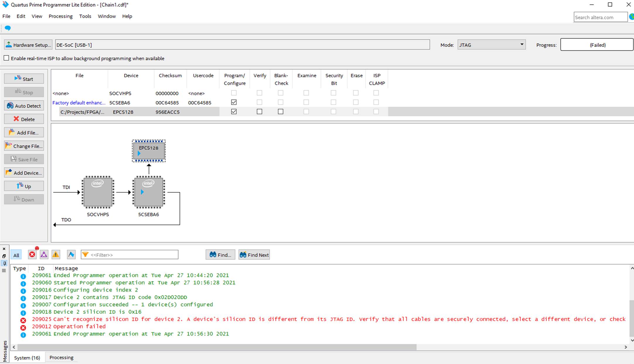This screenshot has width=634, height=364.
Task: Click the globe search icon
Action: (631, 17)
